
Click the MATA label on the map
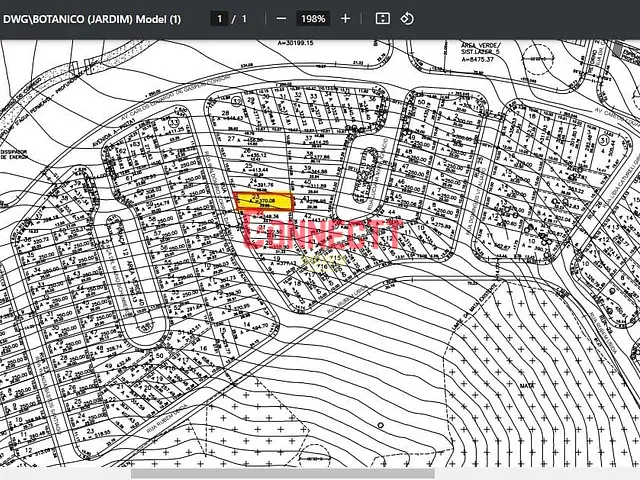point(527,385)
